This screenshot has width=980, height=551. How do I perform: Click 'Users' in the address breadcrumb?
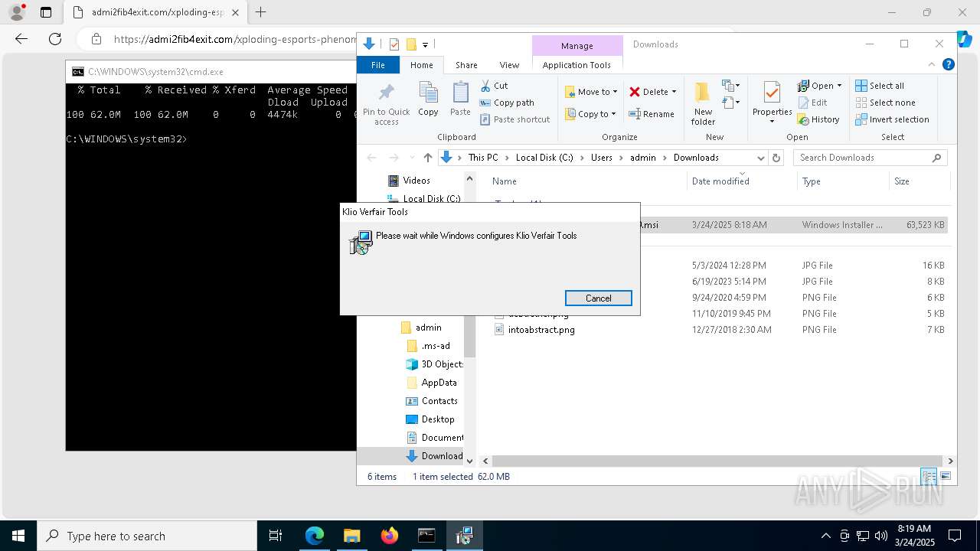[x=602, y=158]
